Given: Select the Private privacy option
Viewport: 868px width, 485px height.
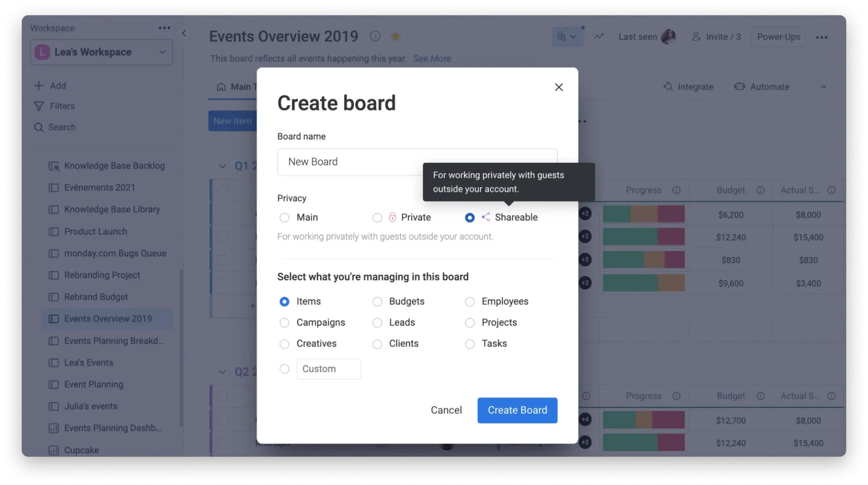Looking at the screenshot, I should pos(377,217).
